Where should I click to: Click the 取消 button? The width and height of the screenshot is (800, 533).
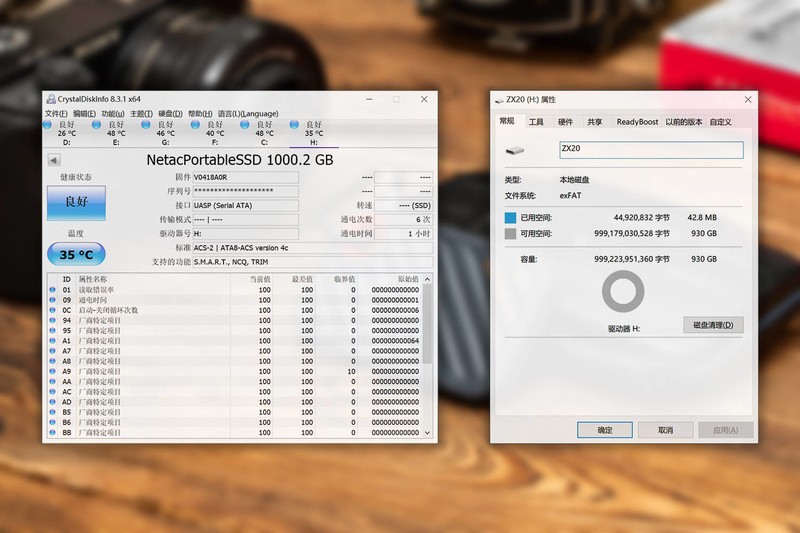[665, 430]
